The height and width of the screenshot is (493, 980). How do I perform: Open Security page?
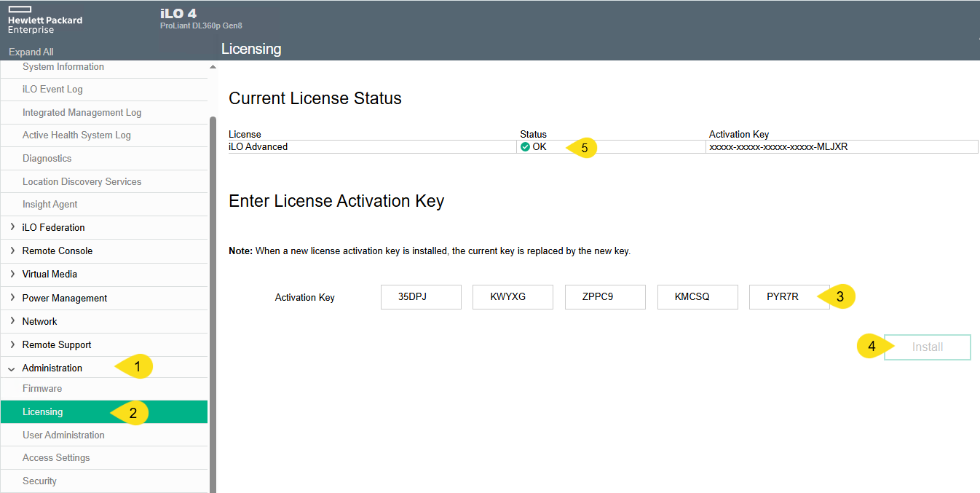point(39,481)
